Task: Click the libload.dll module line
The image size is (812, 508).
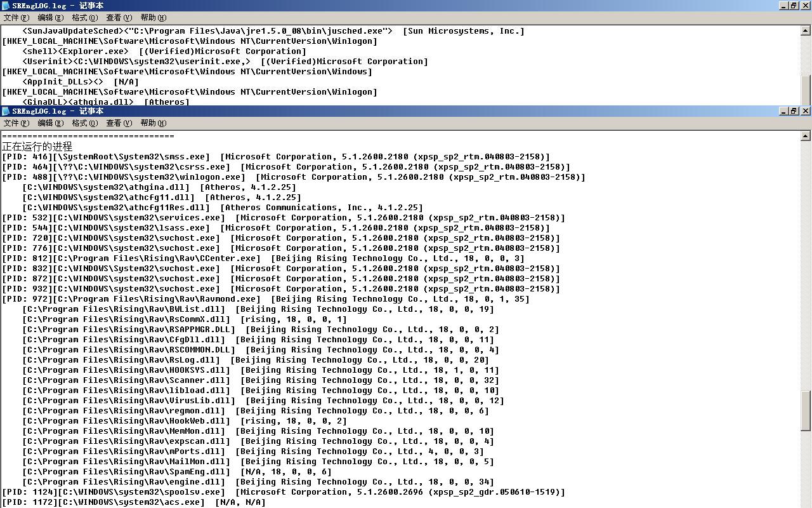Action: (x=261, y=391)
